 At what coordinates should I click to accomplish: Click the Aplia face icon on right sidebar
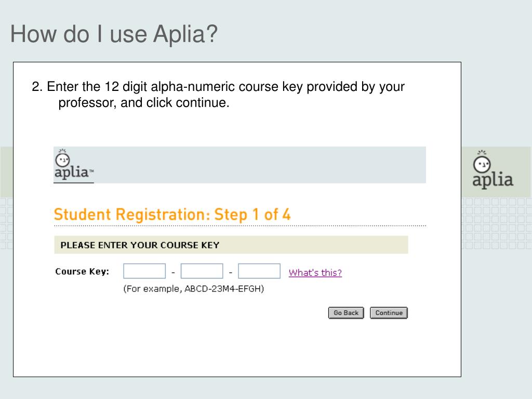pos(482,162)
